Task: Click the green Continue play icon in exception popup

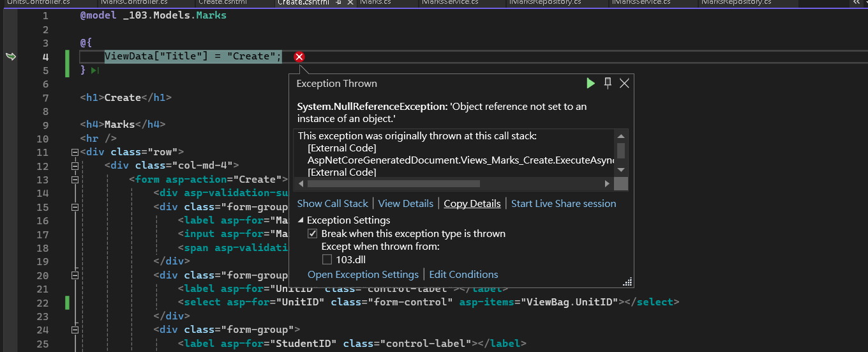Action: coord(590,83)
